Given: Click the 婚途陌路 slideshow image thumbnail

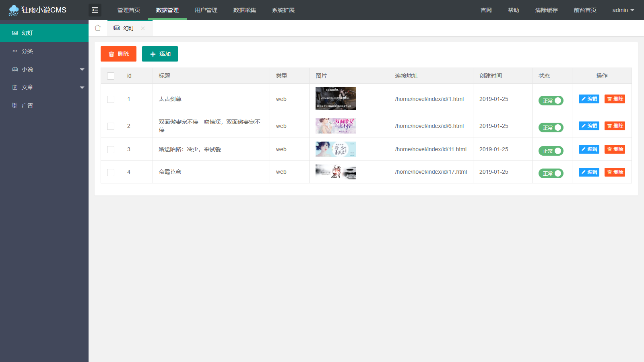Looking at the screenshot, I should point(335,149).
